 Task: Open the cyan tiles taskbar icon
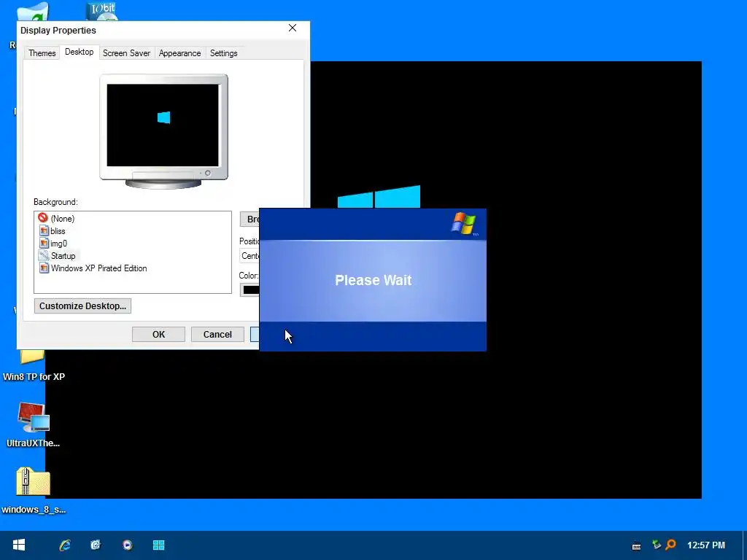coord(158,545)
